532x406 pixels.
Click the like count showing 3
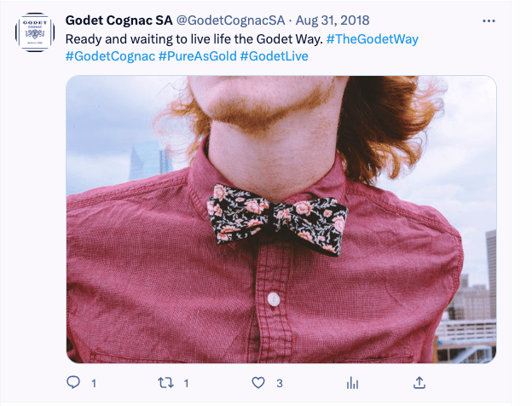pos(279,384)
